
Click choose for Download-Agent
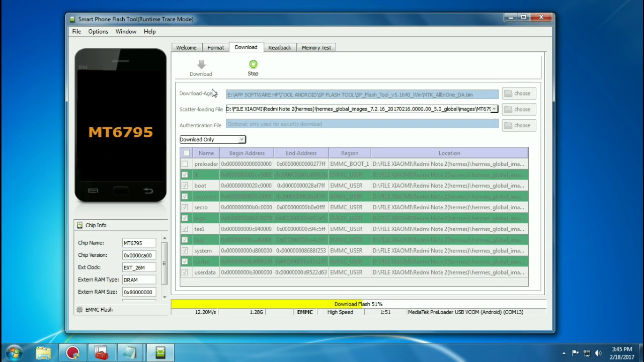click(519, 94)
